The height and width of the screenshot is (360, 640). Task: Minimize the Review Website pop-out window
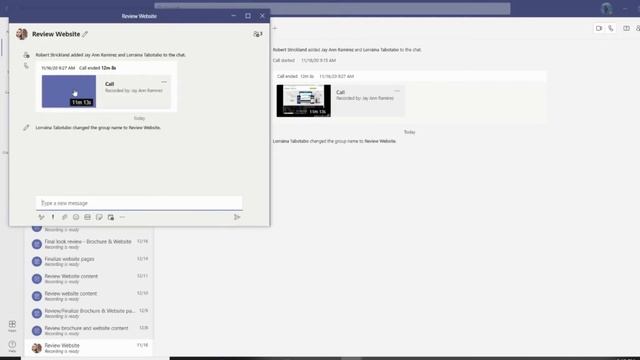coord(233,16)
